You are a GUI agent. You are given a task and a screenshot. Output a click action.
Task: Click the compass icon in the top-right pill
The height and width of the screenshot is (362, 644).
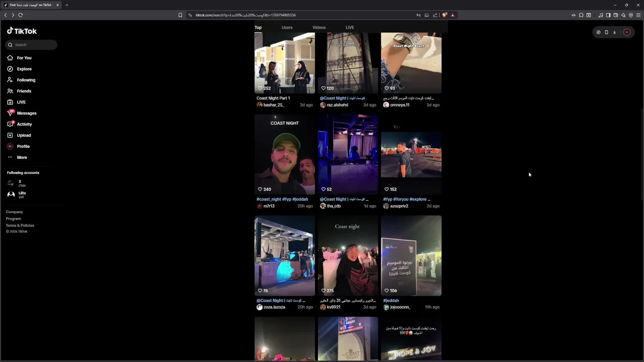point(598,32)
